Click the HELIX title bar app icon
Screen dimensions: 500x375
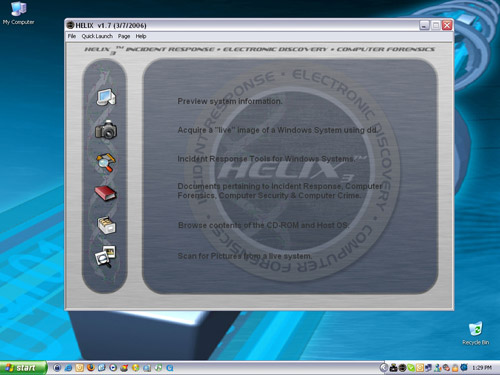[x=70, y=25]
